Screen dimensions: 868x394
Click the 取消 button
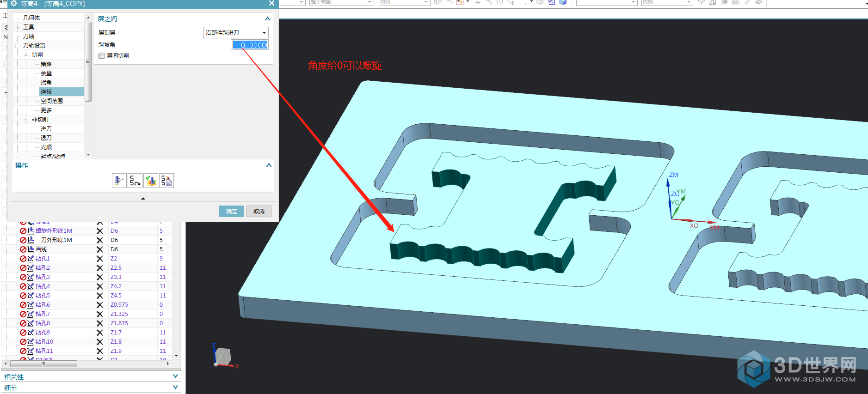259,212
